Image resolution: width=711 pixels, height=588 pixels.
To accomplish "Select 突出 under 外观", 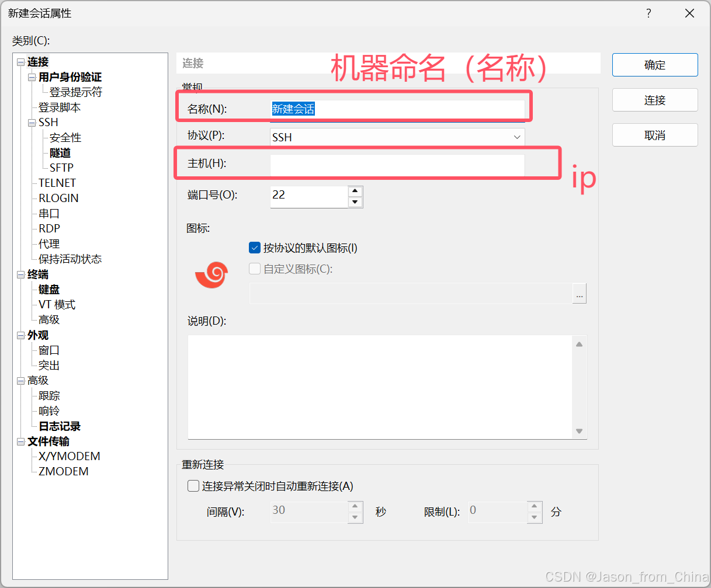I will 49,366.
